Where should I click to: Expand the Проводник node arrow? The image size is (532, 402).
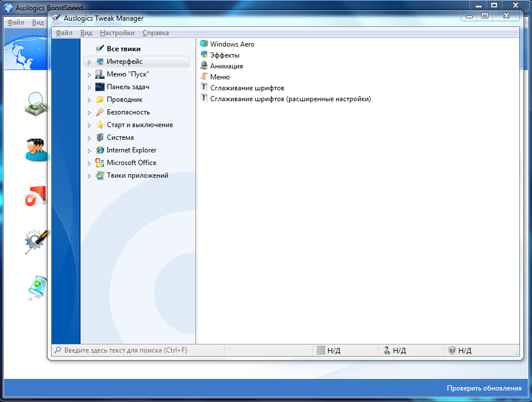(89, 100)
